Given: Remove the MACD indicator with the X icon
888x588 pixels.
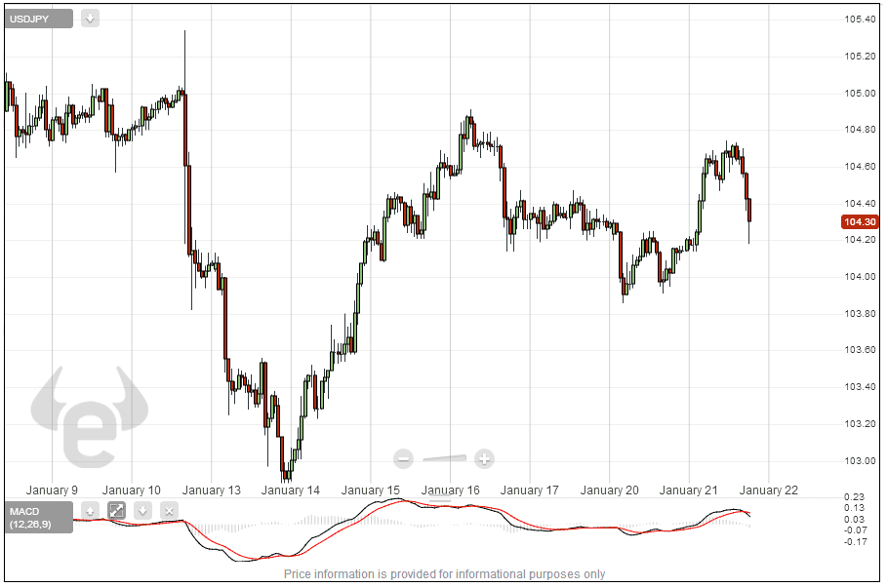Looking at the screenshot, I should click(170, 511).
